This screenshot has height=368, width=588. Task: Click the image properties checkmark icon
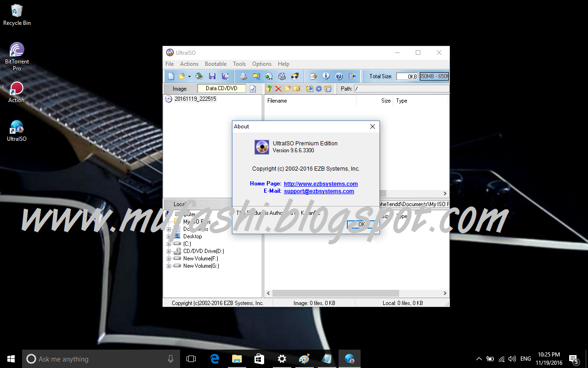click(253, 89)
